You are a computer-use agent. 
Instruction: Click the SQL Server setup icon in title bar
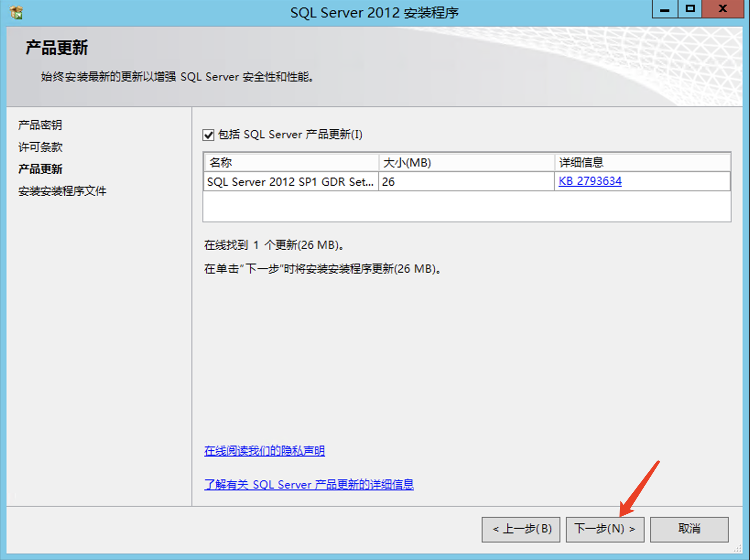tap(16, 12)
